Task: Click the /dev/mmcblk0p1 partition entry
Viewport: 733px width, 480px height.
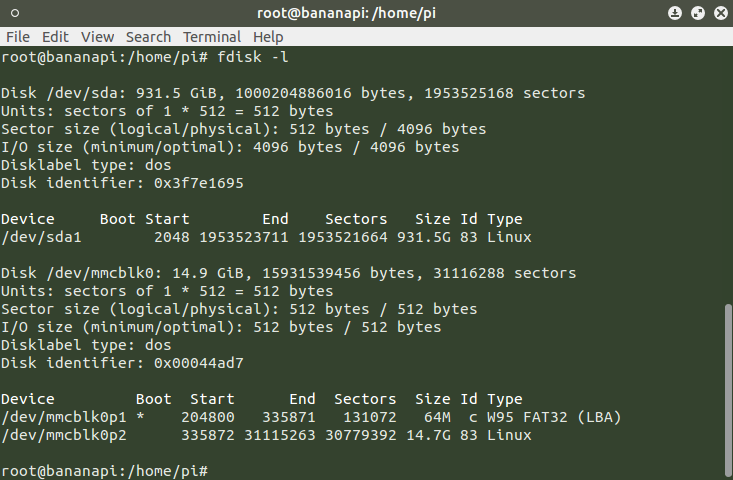Action: point(59,417)
